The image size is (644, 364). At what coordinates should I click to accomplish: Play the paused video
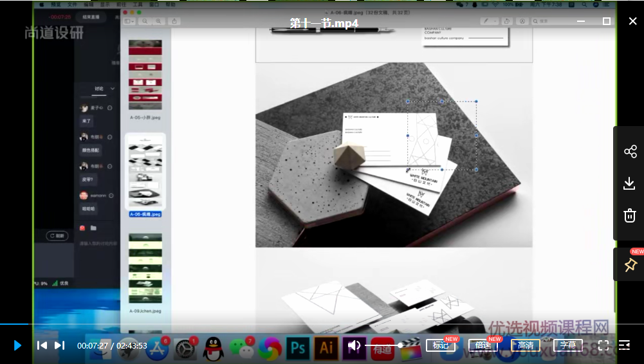17,345
